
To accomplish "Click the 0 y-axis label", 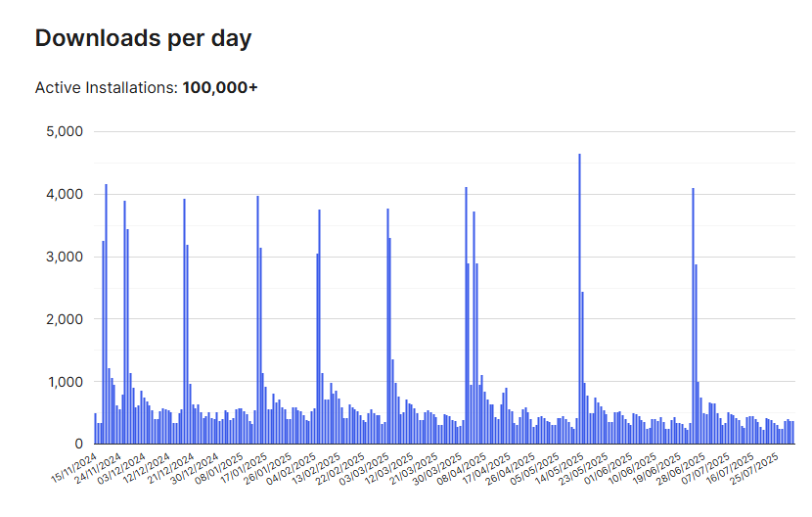I will [78, 445].
